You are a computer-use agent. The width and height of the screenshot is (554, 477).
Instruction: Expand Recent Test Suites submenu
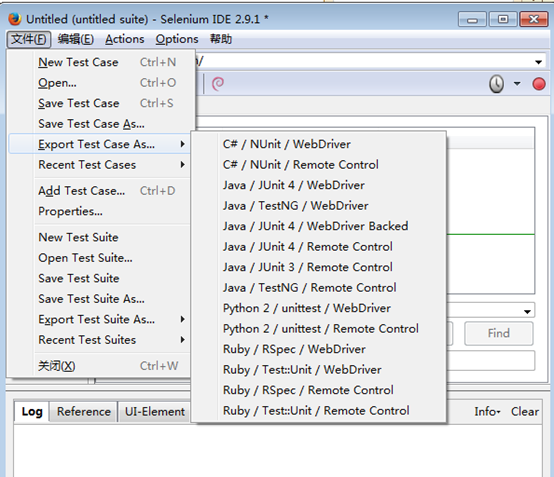(x=99, y=340)
